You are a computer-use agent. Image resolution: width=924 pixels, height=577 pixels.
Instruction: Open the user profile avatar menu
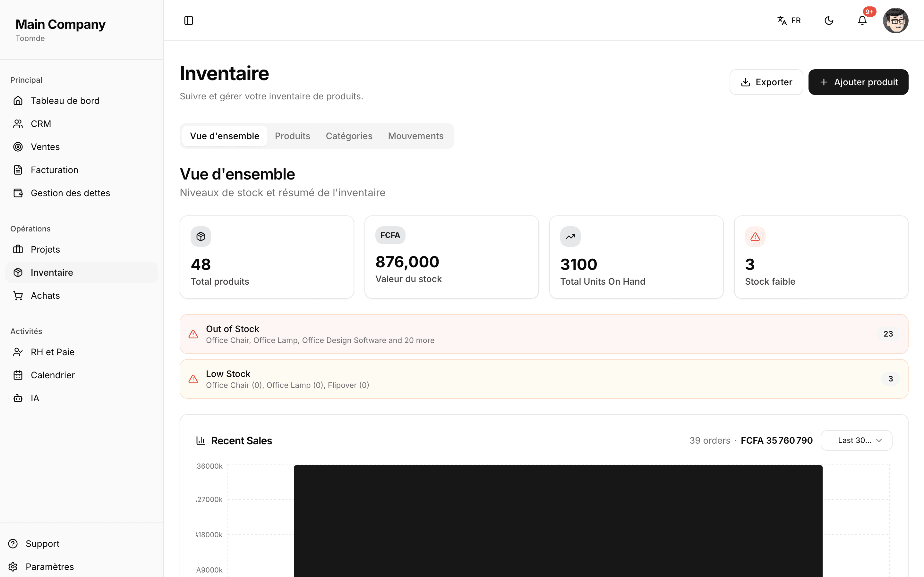[895, 21]
